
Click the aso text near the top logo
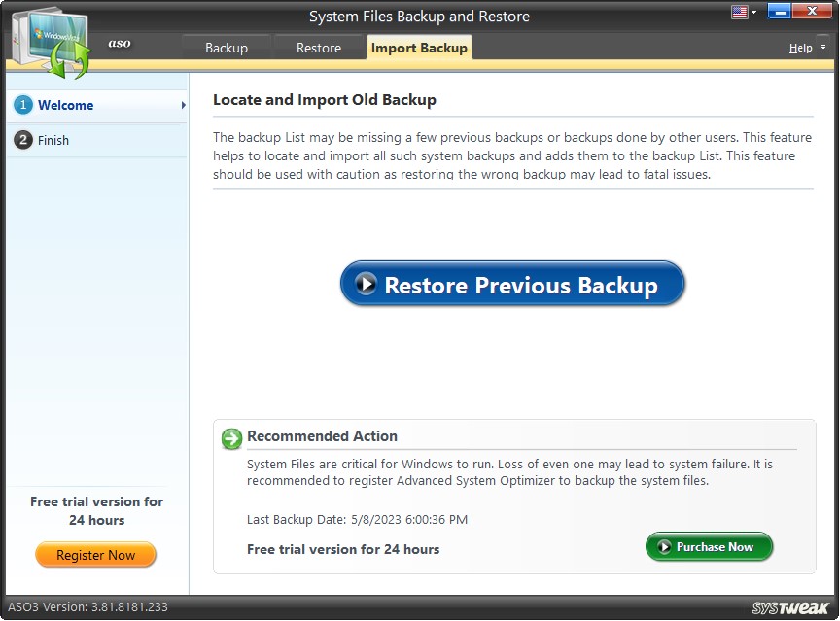tap(119, 43)
